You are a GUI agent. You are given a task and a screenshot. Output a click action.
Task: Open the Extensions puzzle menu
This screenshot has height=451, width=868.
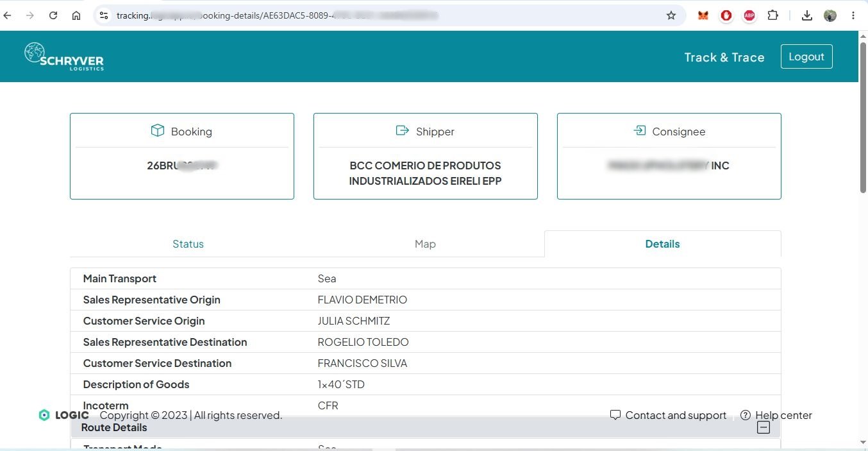pyautogui.click(x=773, y=15)
